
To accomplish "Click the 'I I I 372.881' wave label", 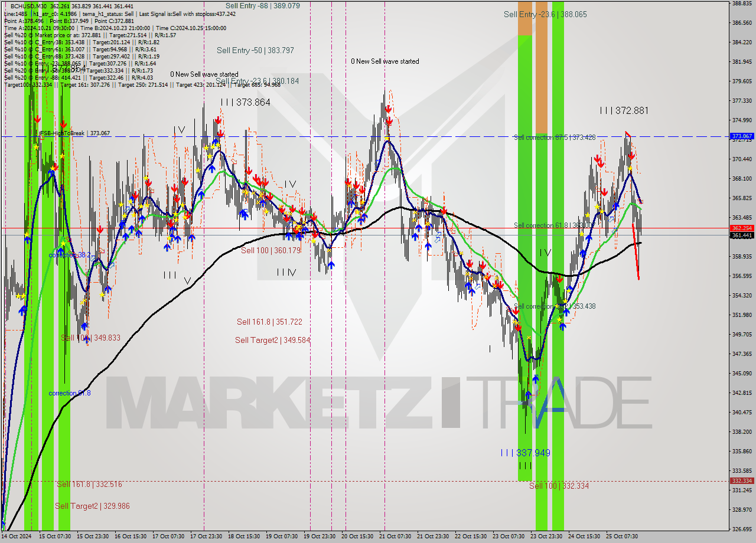I will (x=624, y=110).
